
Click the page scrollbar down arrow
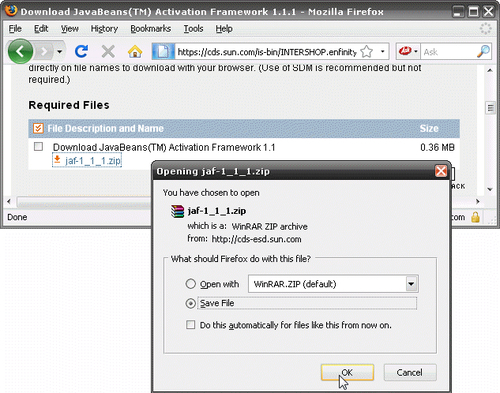pos(490,190)
